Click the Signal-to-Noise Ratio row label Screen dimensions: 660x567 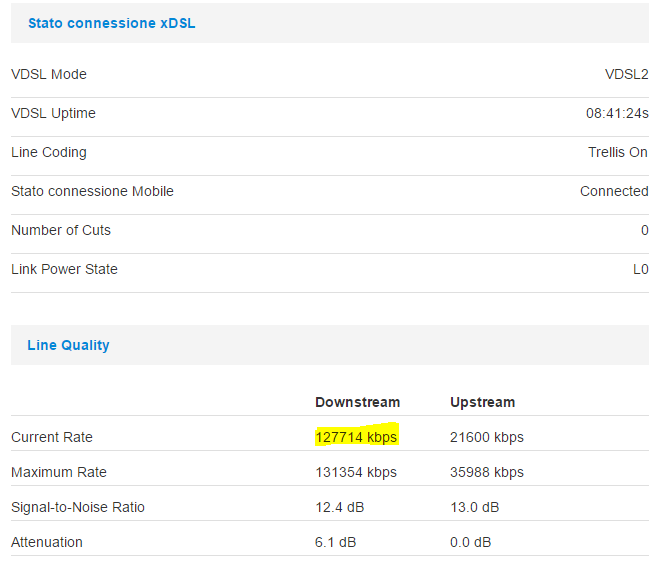pyautogui.click(x=78, y=507)
